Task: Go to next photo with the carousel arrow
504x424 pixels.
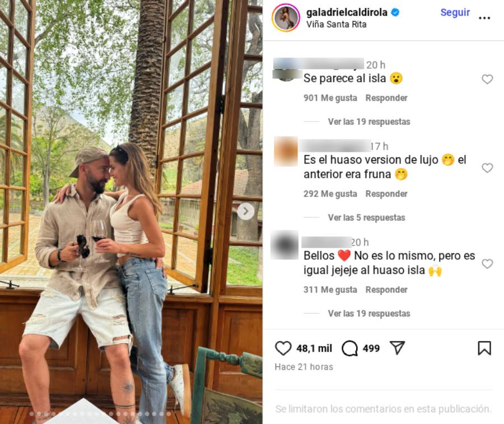Action: [x=246, y=211]
